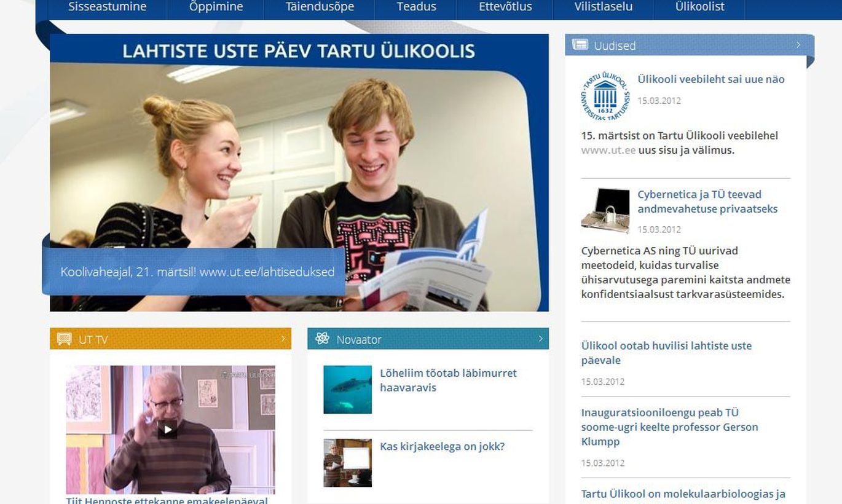Follow the www.ut.ee link in news text
The height and width of the screenshot is (504, 842).
click(x=608, y=150)
